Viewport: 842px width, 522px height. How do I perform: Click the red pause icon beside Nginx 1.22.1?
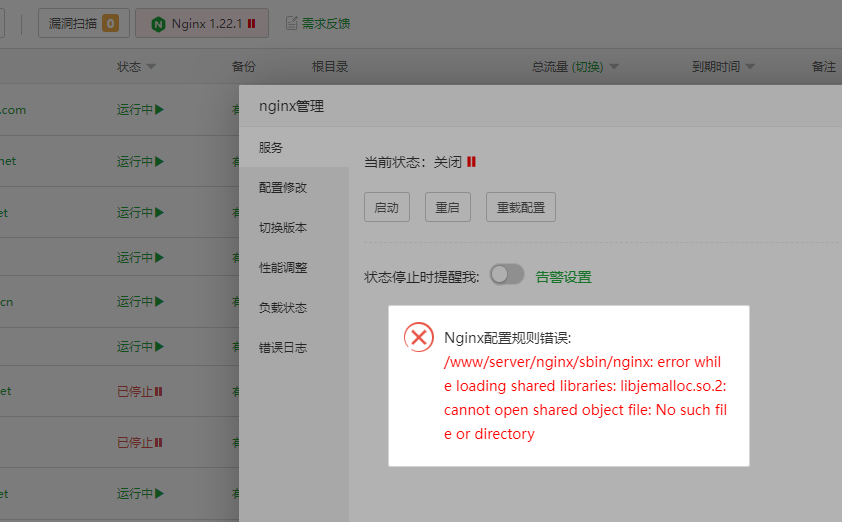[251, 24]
